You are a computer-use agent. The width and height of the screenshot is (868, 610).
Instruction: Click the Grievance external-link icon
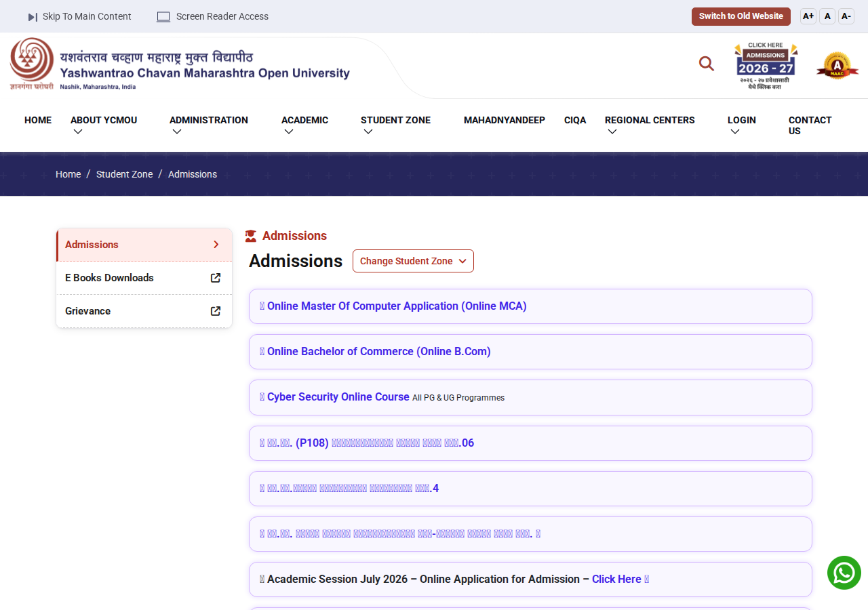(216, 311)
